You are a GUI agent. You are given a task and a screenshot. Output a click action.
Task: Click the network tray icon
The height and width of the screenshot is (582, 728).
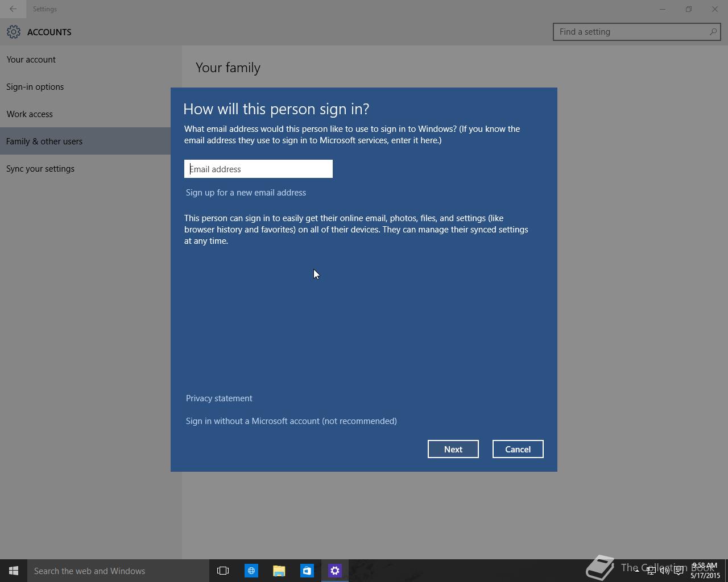coord(651,571)
